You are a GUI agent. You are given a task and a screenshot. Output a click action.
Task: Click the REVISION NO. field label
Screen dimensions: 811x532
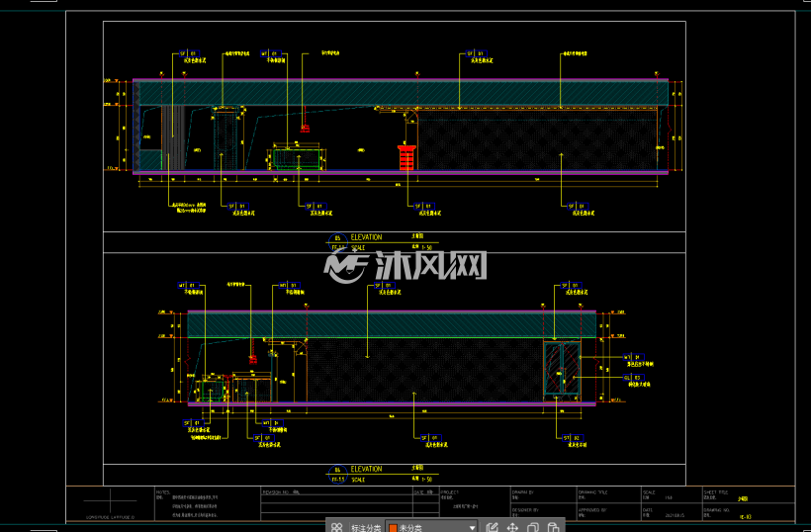(275, 492)
